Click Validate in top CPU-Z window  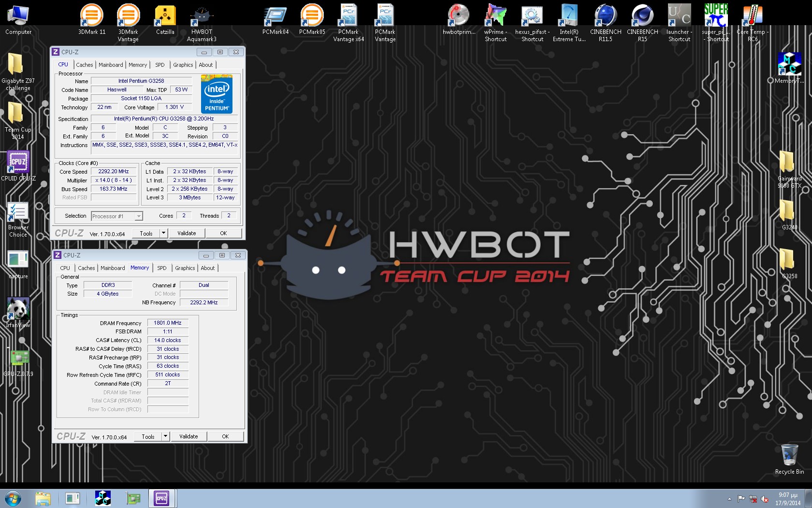coord(187,233)
